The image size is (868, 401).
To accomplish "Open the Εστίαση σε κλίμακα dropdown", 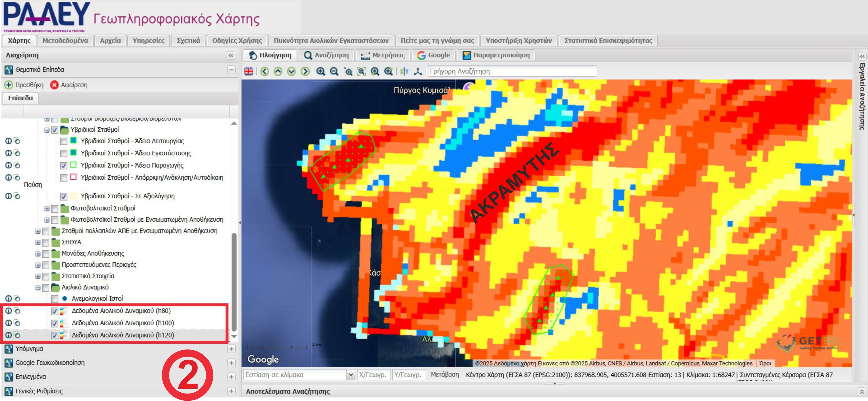I will (350, 375).
